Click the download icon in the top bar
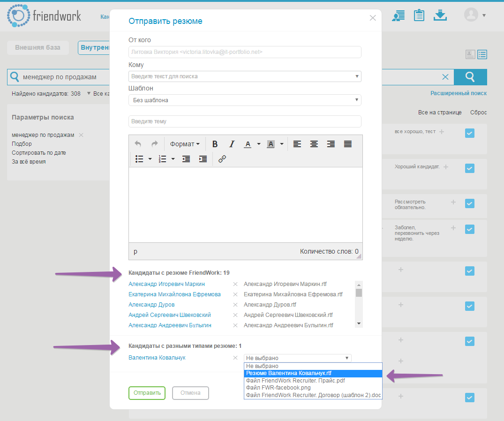 pos(440,15)
